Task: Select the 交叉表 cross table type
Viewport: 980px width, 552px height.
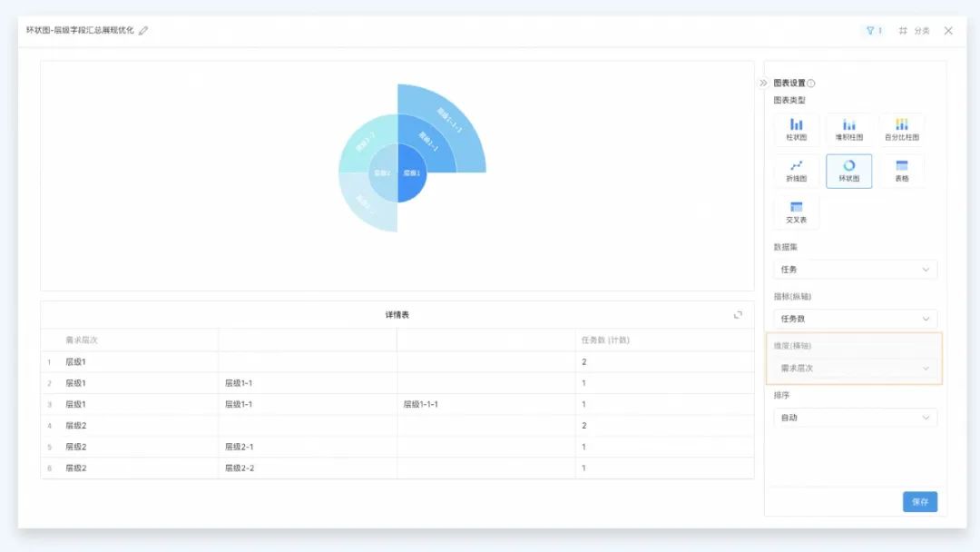Action: (x=796, y=212)
